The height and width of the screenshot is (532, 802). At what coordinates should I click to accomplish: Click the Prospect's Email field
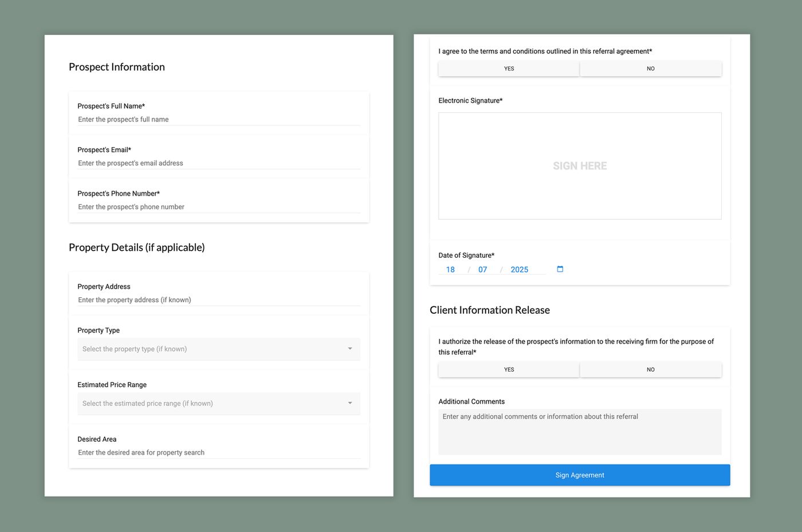click(x=218, y=163)
